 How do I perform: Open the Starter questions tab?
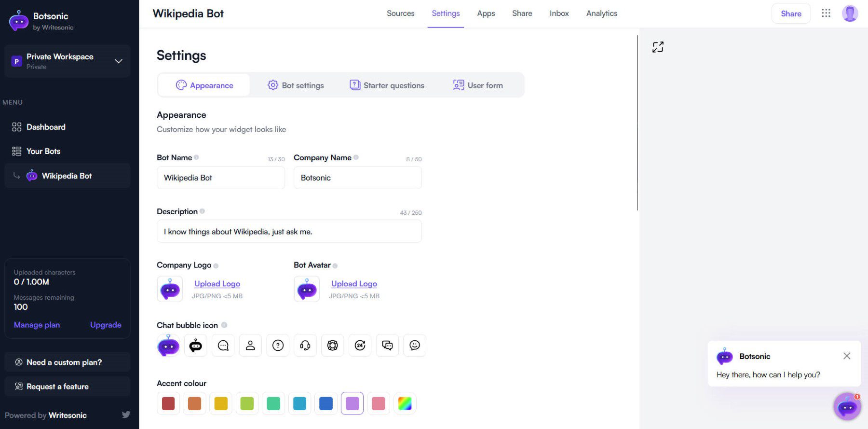pos(387,85)
